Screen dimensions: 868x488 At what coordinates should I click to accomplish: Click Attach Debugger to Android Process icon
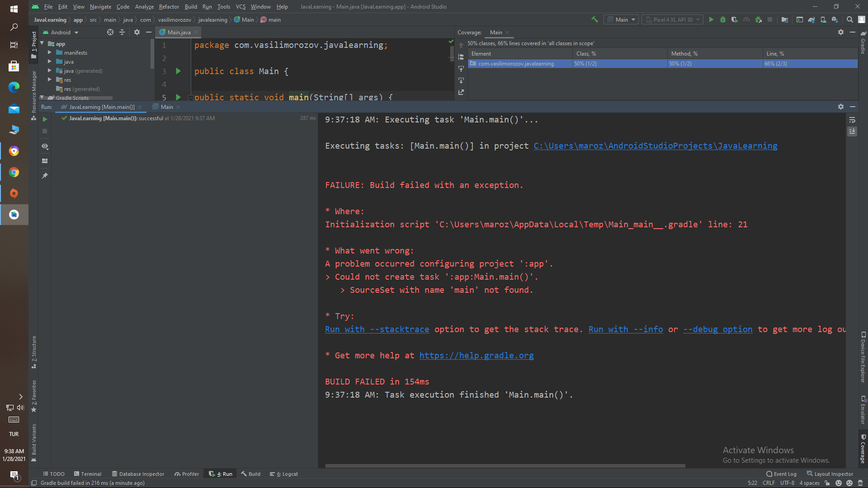(x=759, y=19)
